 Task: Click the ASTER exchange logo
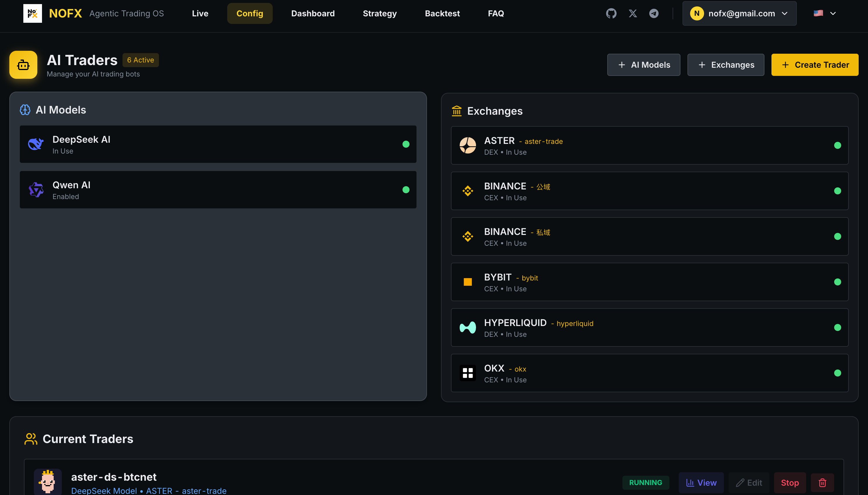click(x=468, y=146)
